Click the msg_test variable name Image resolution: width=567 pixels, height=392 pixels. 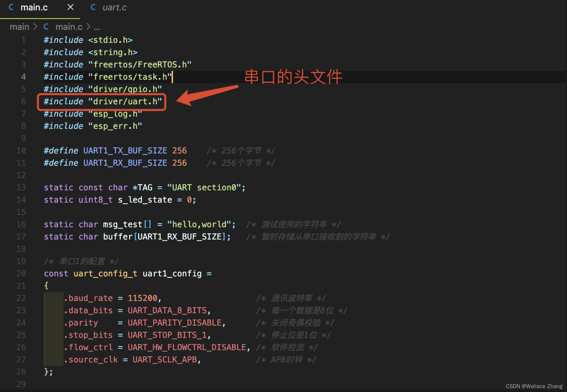pos(123,225)
